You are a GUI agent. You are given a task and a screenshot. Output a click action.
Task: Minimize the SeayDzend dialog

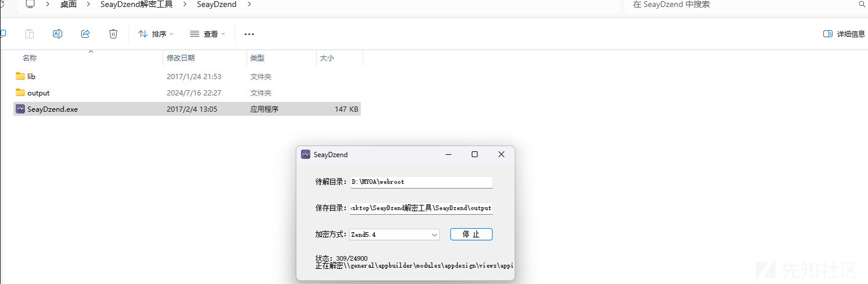tap(448, 154)
